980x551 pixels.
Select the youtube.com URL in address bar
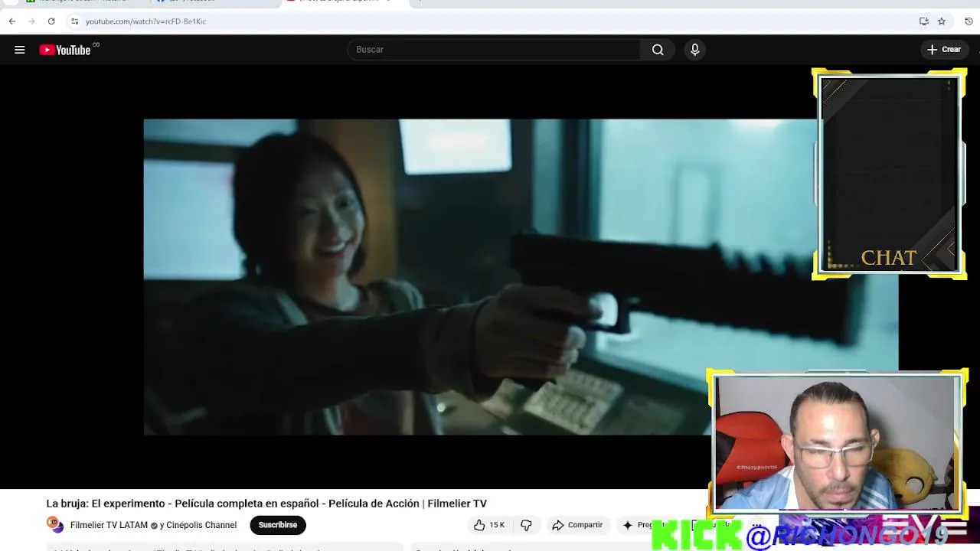pos(145,21)
